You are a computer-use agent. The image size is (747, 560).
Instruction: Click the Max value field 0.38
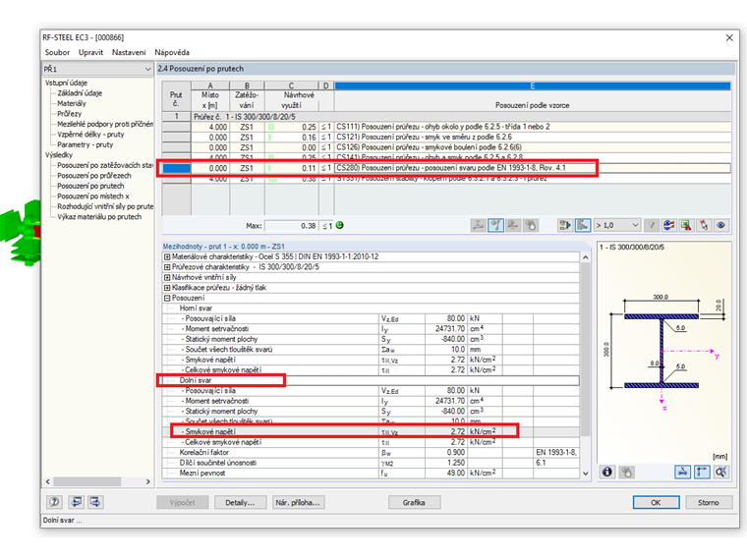point(291,226)
